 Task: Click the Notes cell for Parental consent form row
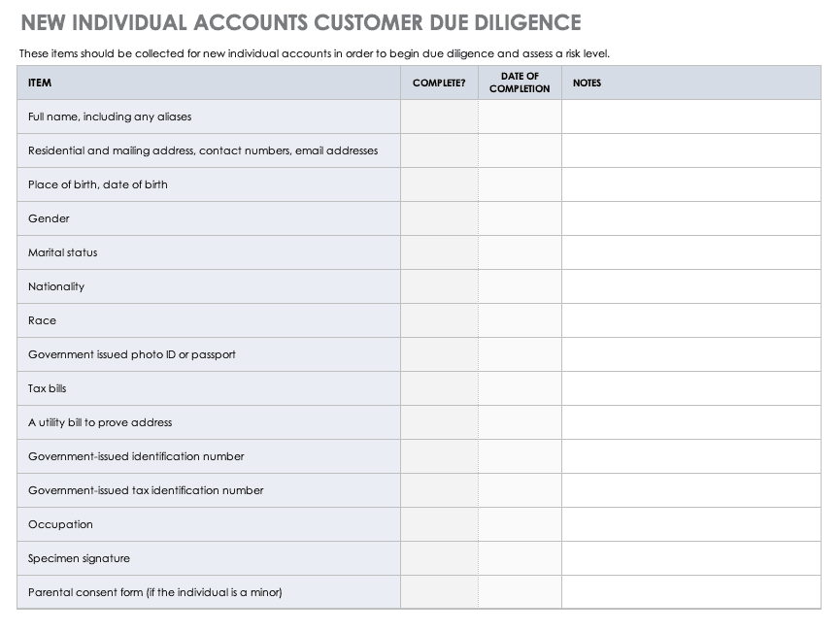[x=691, y=592]
